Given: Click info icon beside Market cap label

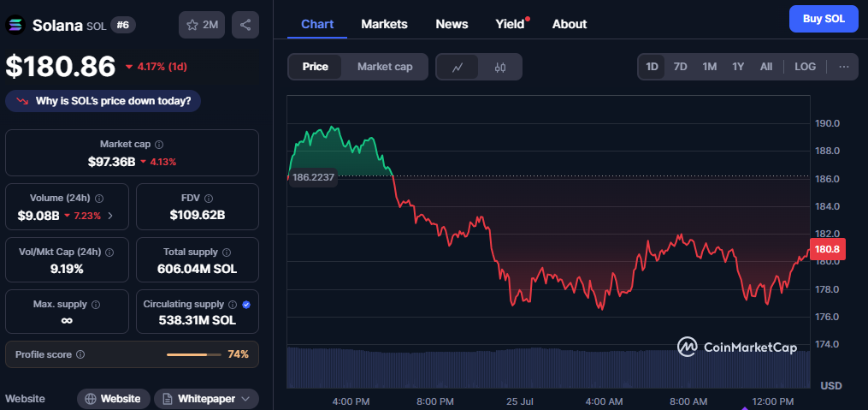Looking at the screenshot, I should [159, 145].
